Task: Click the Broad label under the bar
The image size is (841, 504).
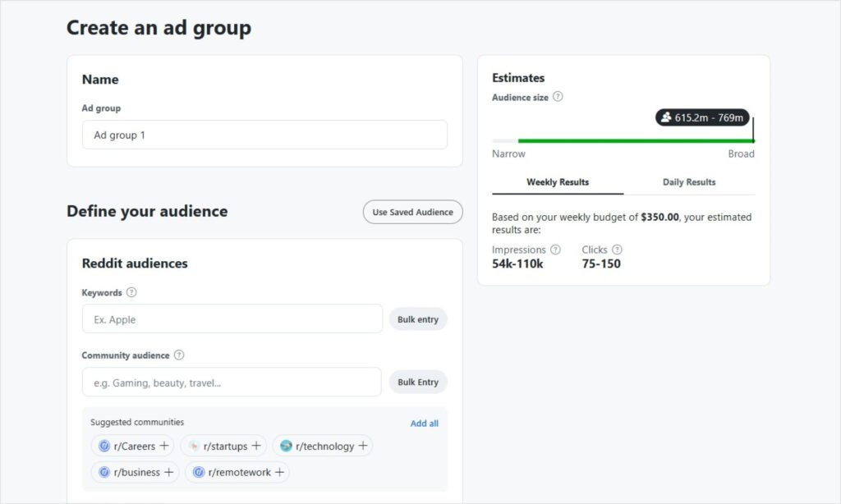Action: [x=742, y=153]
